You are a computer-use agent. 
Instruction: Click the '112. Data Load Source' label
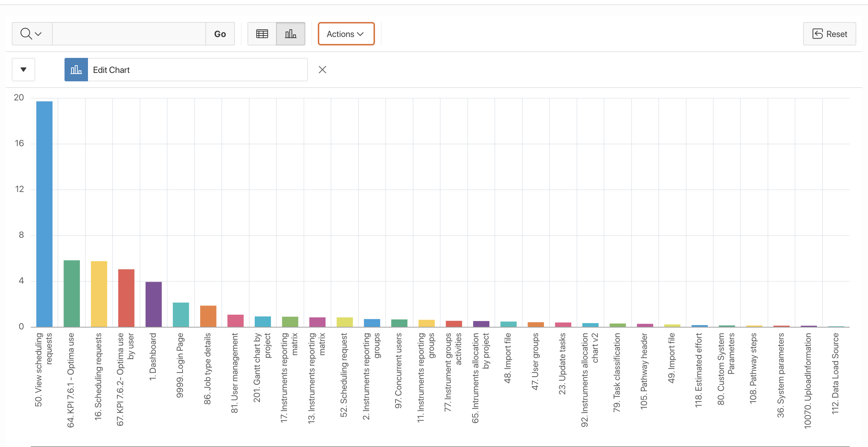tap(835, 373)
